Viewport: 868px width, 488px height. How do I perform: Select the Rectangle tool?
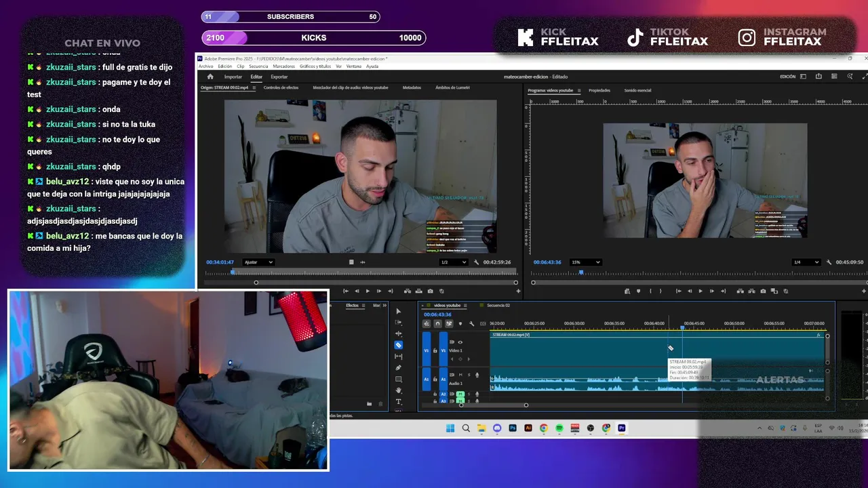click(x=398, y=379)
